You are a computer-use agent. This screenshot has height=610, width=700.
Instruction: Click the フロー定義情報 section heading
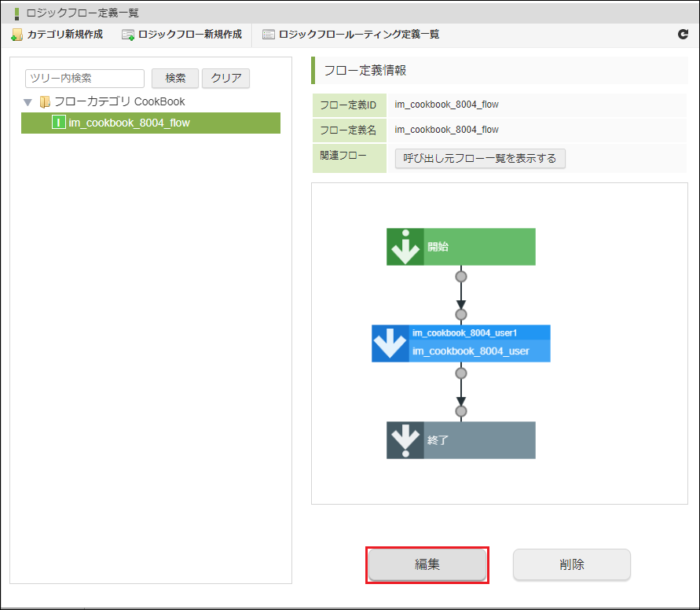pos(365,71)
